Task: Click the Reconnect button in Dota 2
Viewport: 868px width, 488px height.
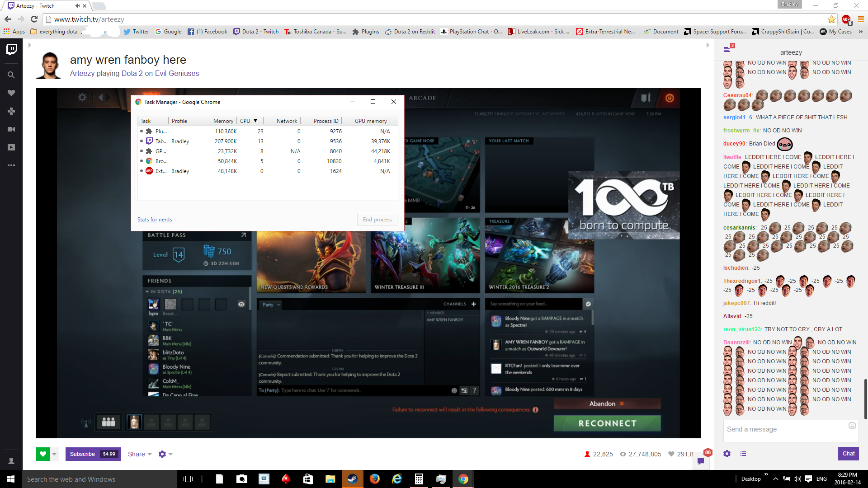Action: 607,423
